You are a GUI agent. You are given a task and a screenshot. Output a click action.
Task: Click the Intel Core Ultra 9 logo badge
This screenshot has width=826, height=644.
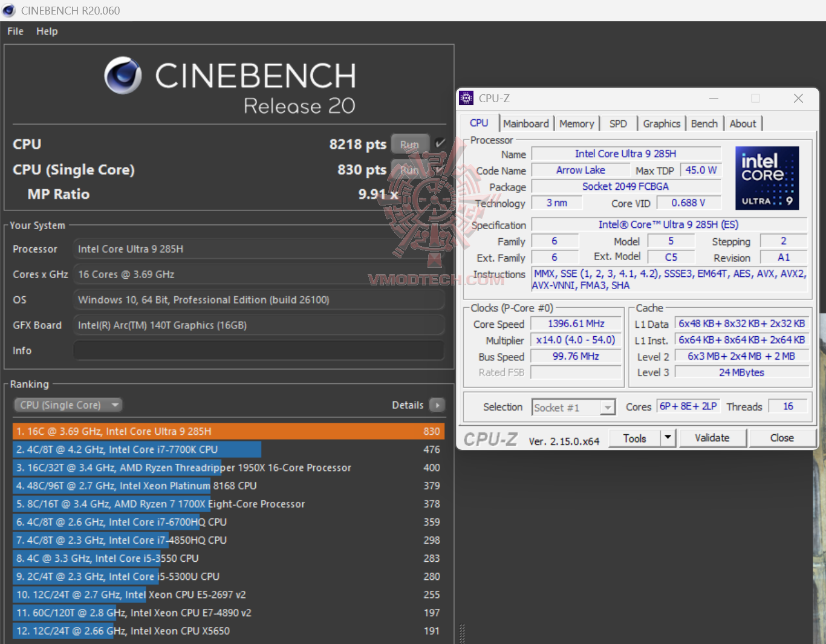[x=767, y=178]
